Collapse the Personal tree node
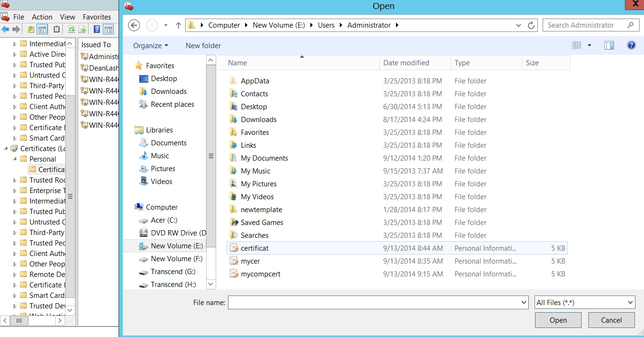644x337 pixels. (15, 159)
